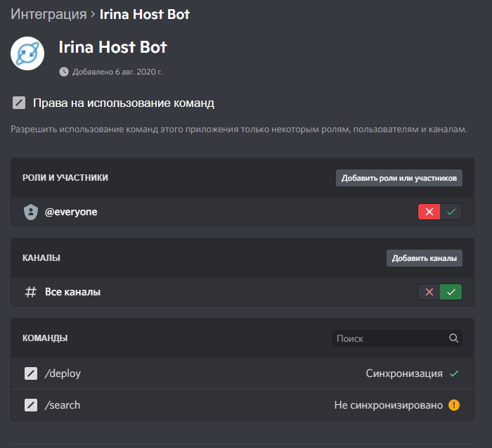Allow commands for @everyone with checkmark
Screen dimensions: 492x448
pos(451,212)
